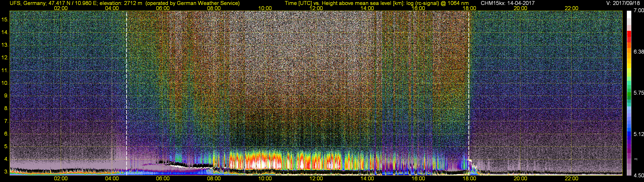This screenshot has width=644, height=182.
Task: Click the 10:00 label on bottom time axis
Action: [265, 179]
